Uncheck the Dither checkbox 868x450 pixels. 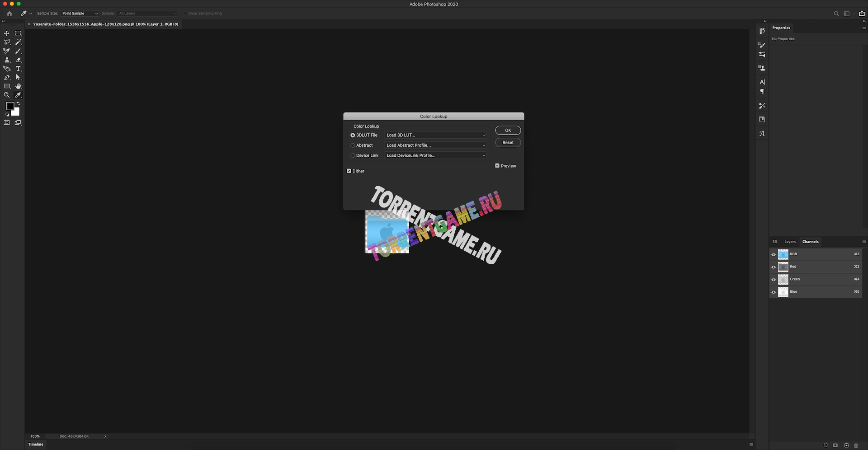pos(349,171)
